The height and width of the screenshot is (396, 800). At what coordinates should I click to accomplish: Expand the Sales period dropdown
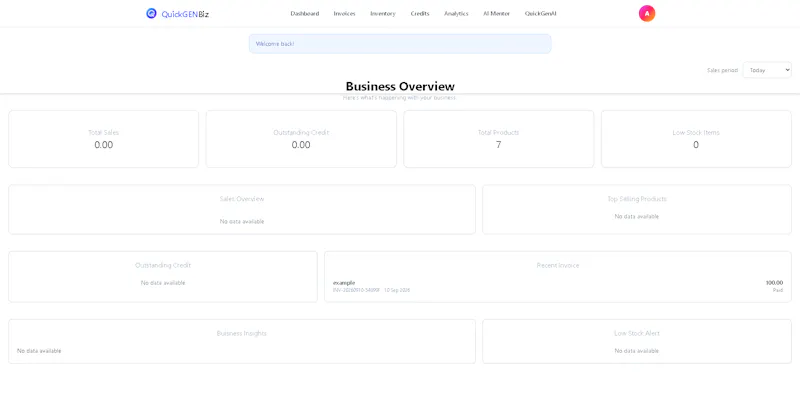(767, 70)
